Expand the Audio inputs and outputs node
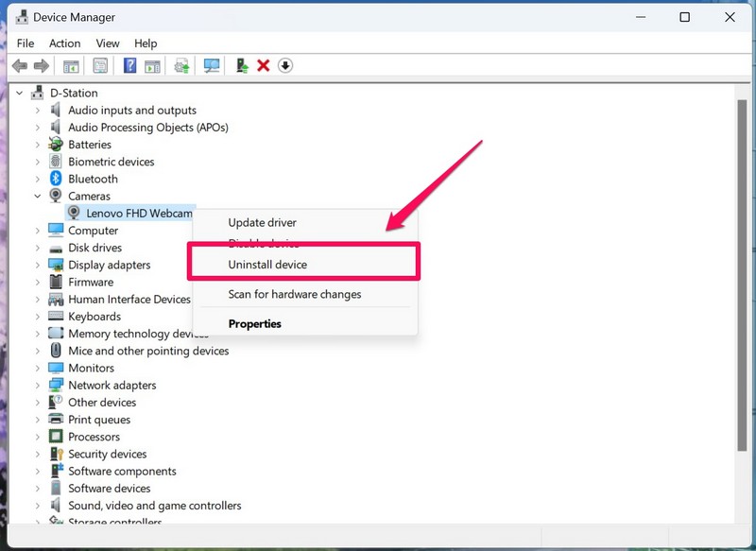The height and width of the screenshot is (551, 756). 38,111
